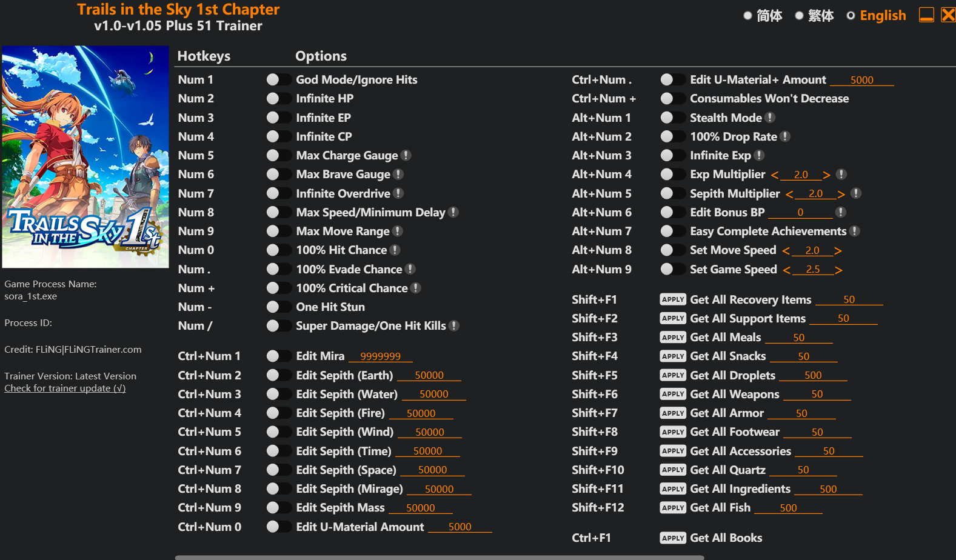This screenshot has height=560, width=956.
Task: Click Get All Droplets quantity field
Action: 813,375
